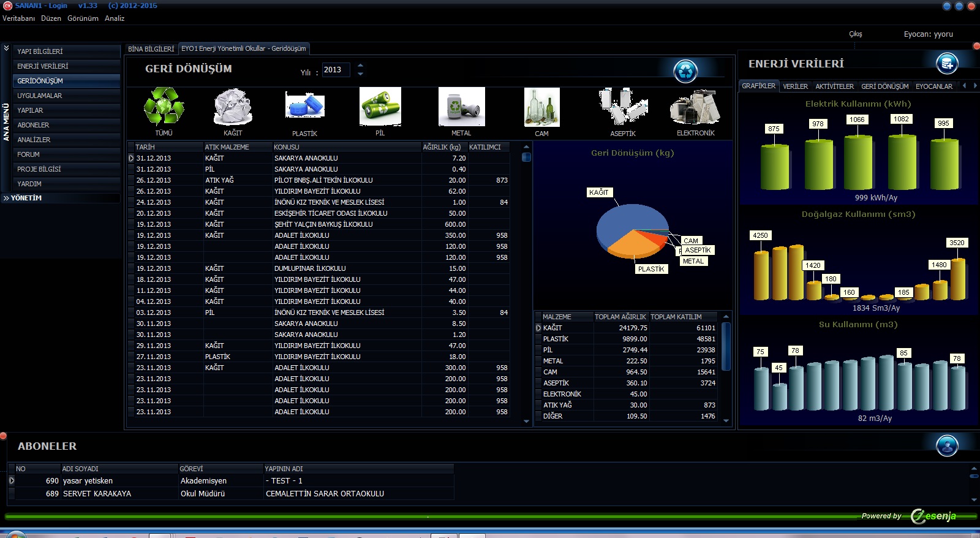
Task: Click the Çıkış logout link
Action: 855,34
